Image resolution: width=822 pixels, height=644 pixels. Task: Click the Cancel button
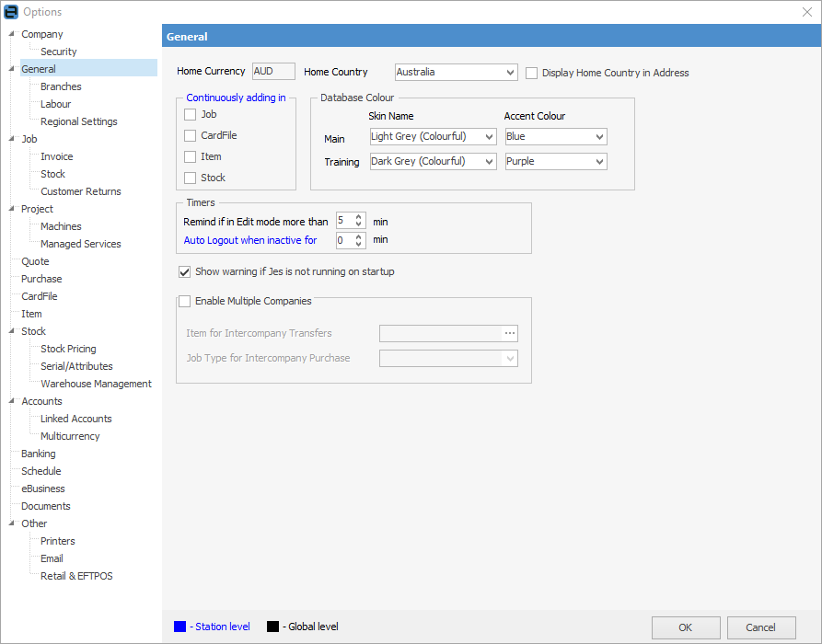click(760, 627)
